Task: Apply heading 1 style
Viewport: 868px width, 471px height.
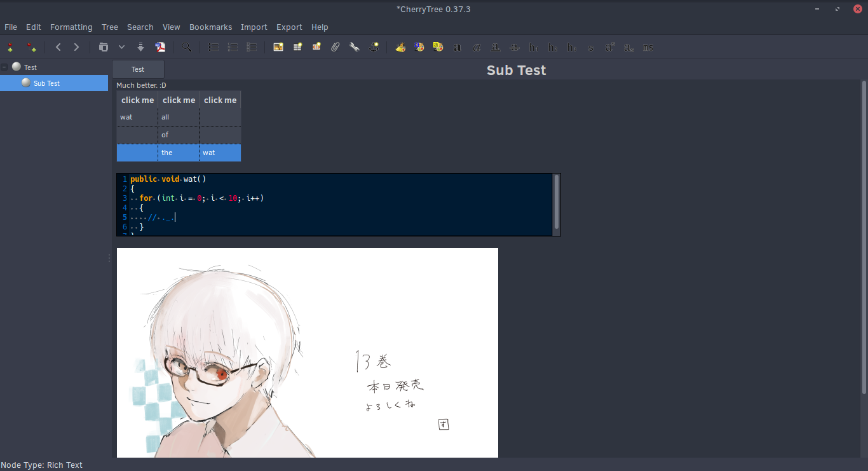Action: coord(534,47)
